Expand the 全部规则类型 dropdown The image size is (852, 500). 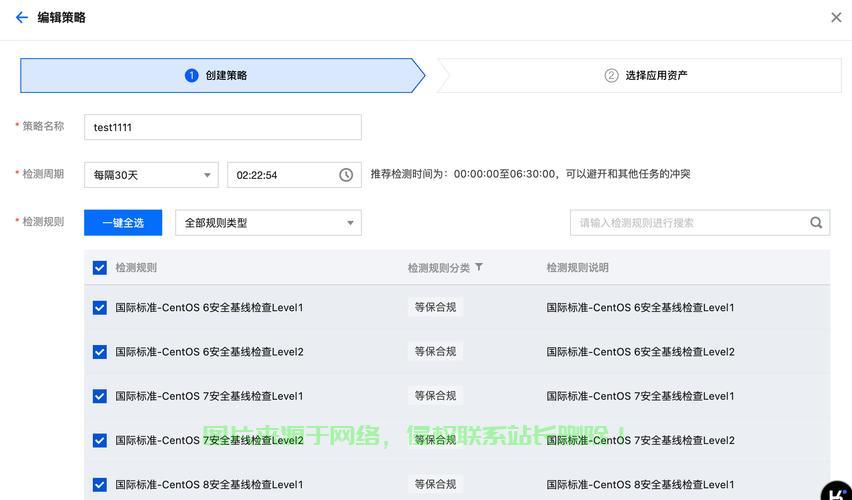(x=268, y=223)
